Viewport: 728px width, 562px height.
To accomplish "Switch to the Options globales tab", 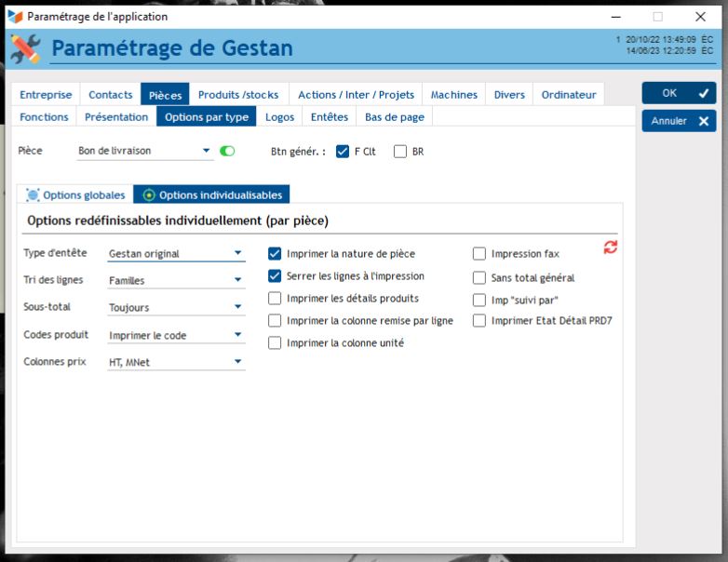I will coord(75,194).
